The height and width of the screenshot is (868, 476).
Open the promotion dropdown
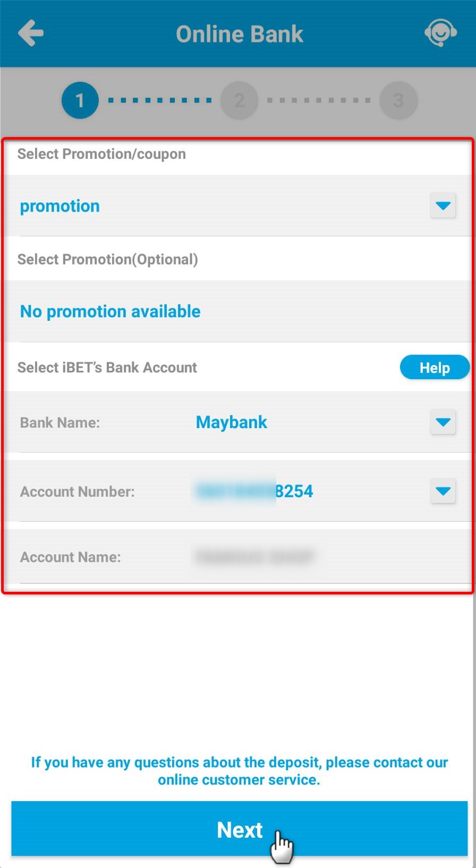pos(443,206)
